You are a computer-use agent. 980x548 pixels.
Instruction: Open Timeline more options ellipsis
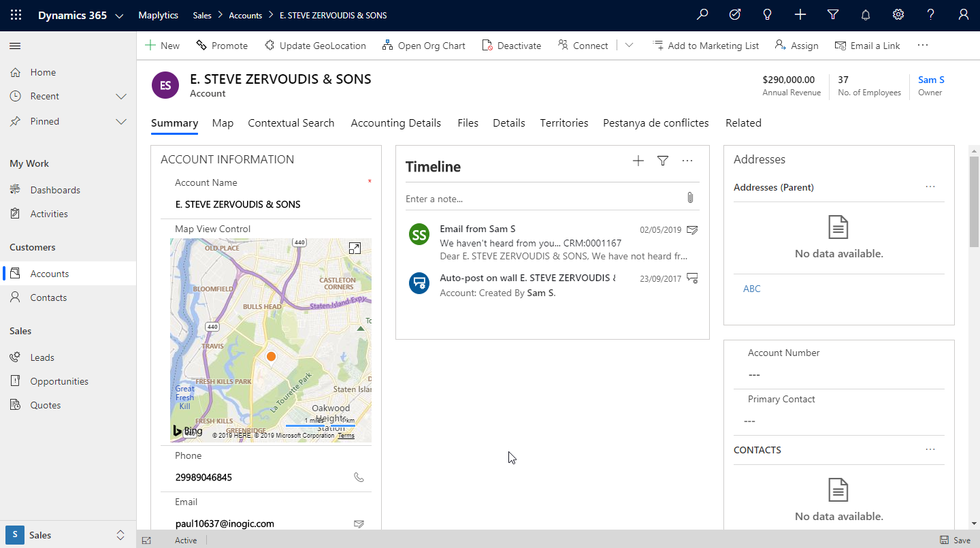click(x=687, y=161)
